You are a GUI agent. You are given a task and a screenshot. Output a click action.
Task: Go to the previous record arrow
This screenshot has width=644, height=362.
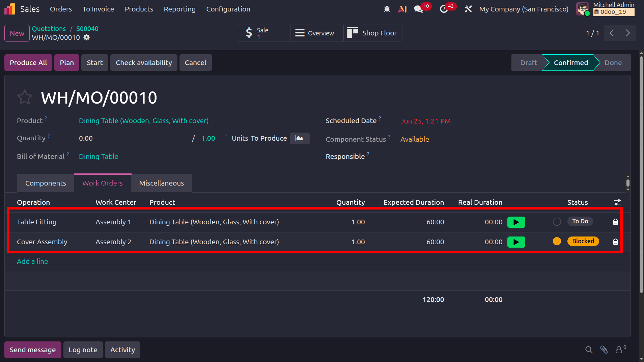[612, 33]
